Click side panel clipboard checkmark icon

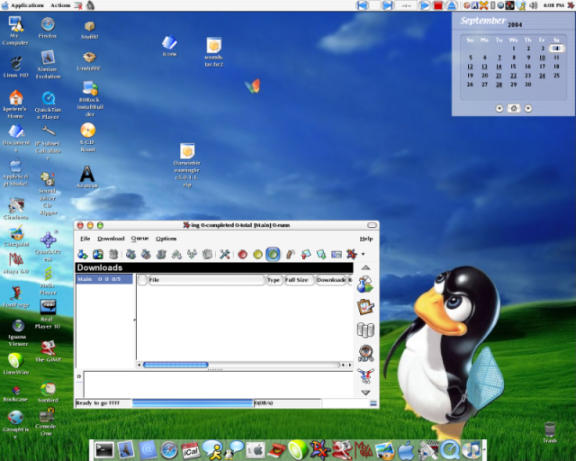[x=365, y=307]
